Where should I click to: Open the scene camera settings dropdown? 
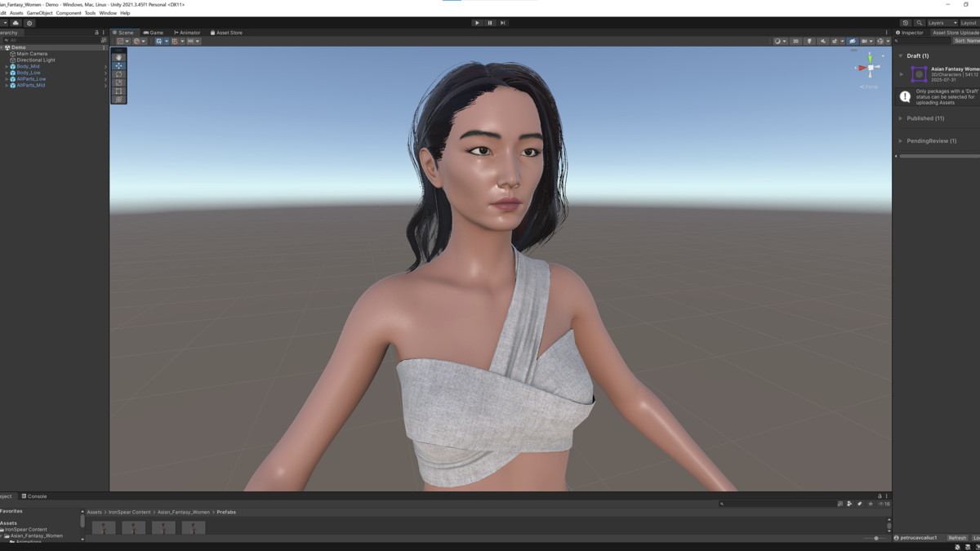click(x=866, y=41)
